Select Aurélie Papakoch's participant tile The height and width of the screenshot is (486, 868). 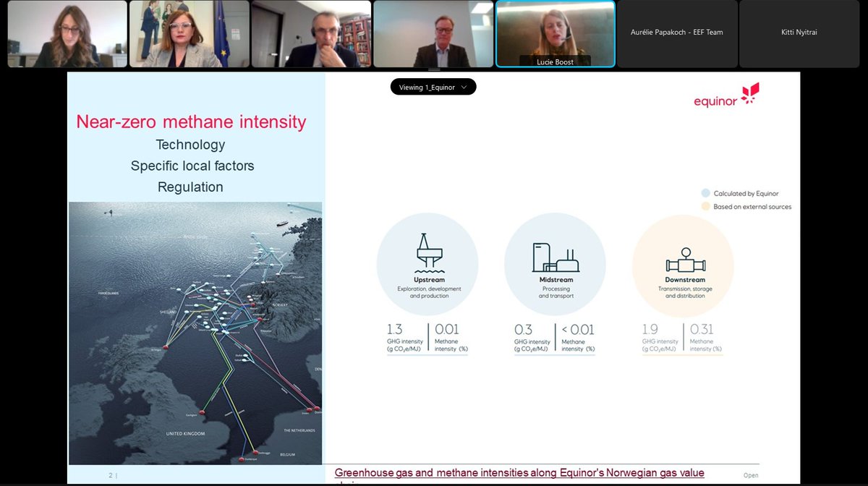pyautogui.click(x=677, y=33)
